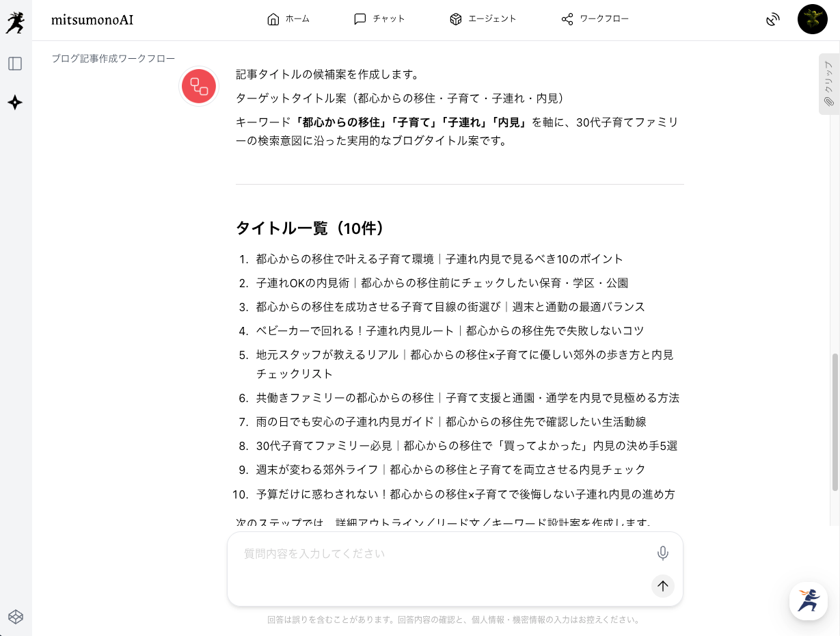The height and width of the screenshot is (636, 840).
Task: Click the satellite broadcast icon in header
Action: pyautogui.click(x=773, y=19)
